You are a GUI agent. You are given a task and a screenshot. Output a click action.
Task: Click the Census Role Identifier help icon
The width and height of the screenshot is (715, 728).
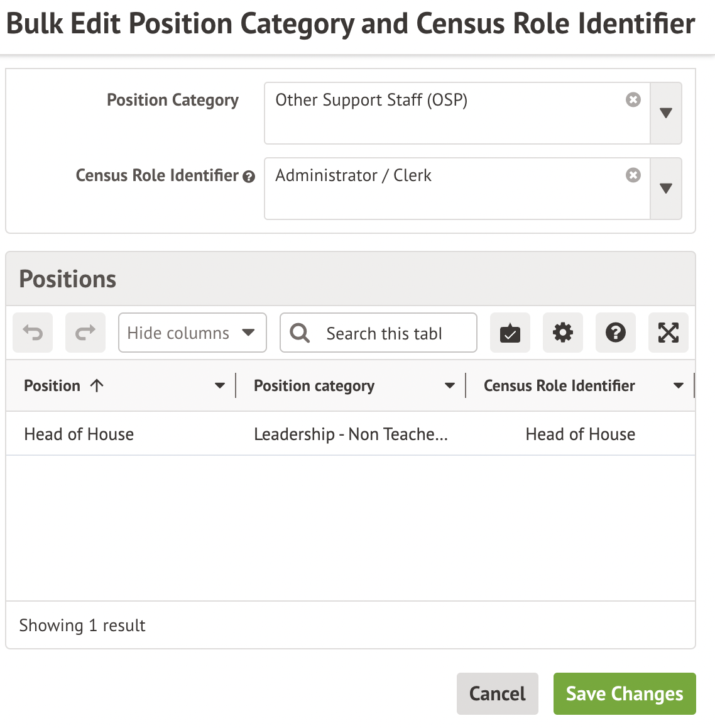[x=249, y=177]
